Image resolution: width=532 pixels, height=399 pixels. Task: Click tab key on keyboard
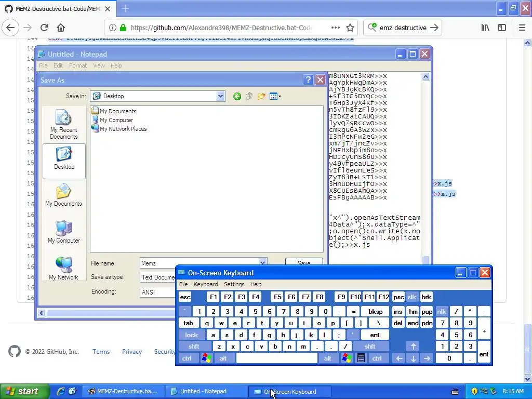(x=188, y=323)
